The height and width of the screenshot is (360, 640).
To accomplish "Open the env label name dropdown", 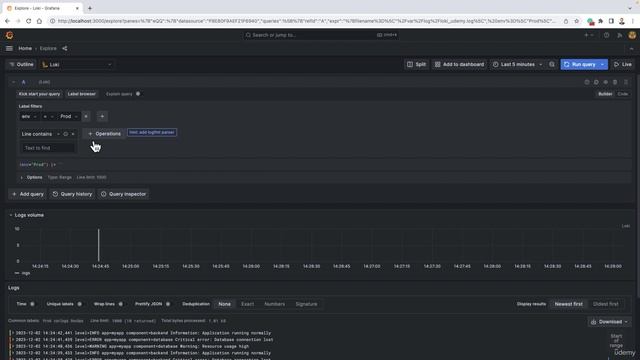I will tap(29, 116).
